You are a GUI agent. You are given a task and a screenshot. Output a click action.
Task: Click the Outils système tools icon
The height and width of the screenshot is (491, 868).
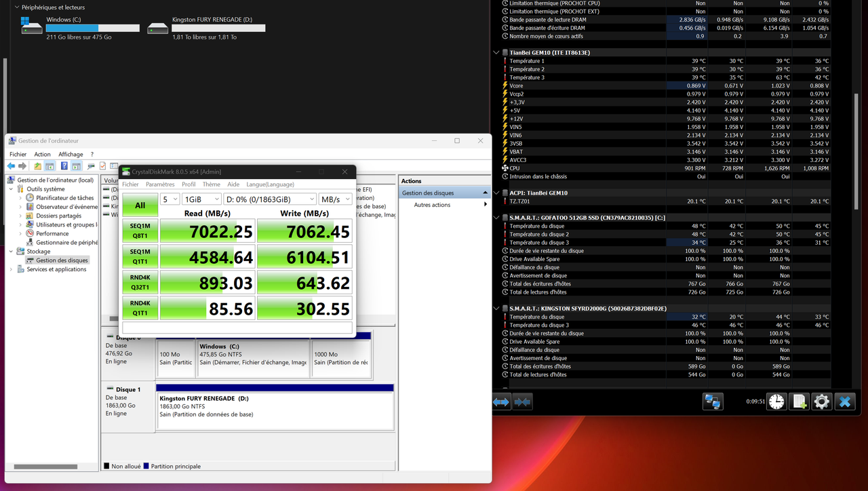[x=21, y=189]
